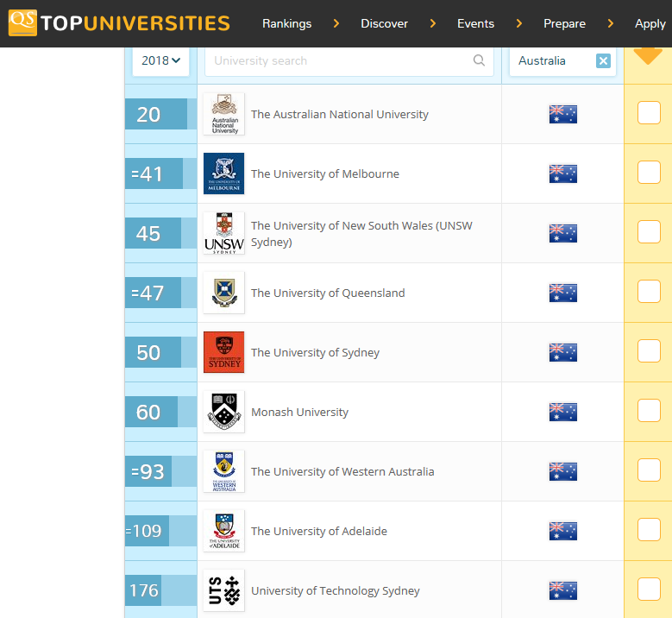Click the flag in University of Technology Sydney row
Screen dimensions: 672x618
pyautogui.click(x=563, y=591)
